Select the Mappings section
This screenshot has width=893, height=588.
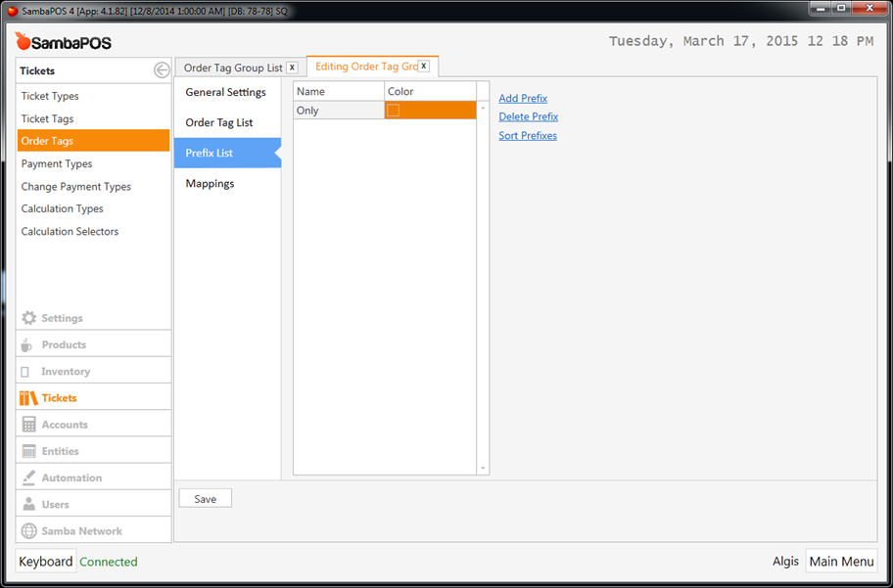(210, 183)
